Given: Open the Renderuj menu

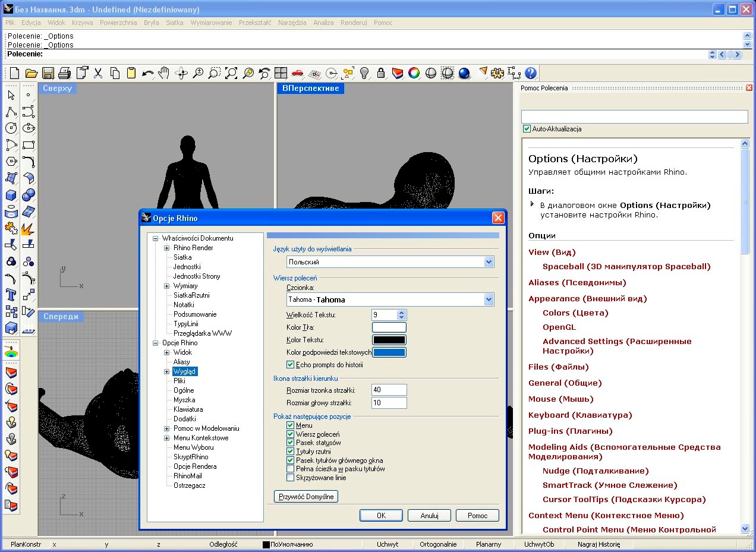Looking at the screenshot, I should point(354,23).
